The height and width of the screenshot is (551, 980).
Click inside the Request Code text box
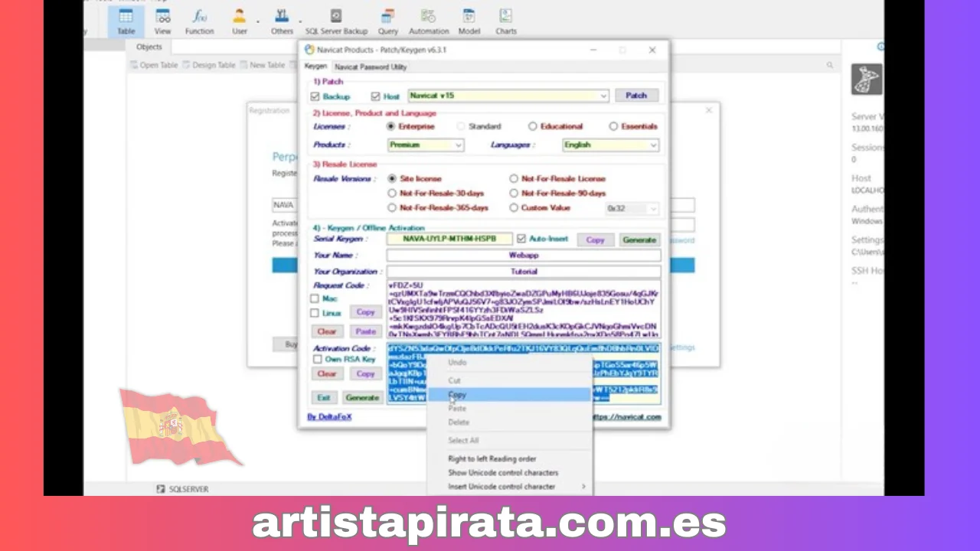coord(524,309)
